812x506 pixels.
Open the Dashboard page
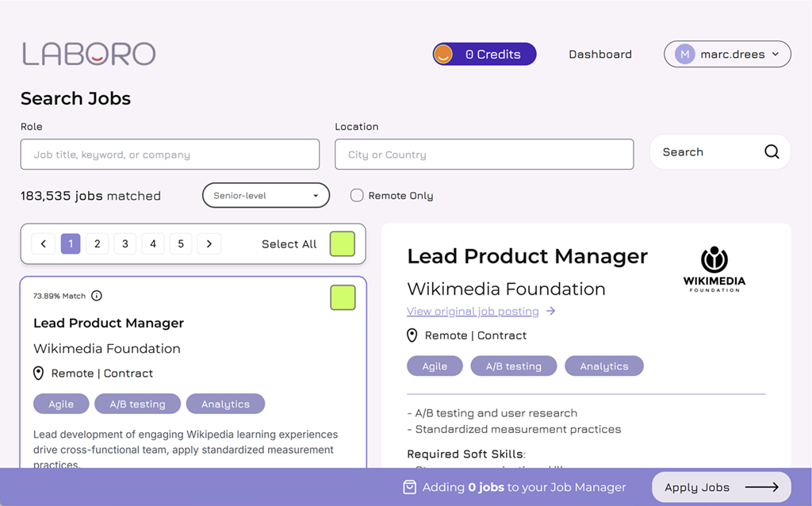600,54
